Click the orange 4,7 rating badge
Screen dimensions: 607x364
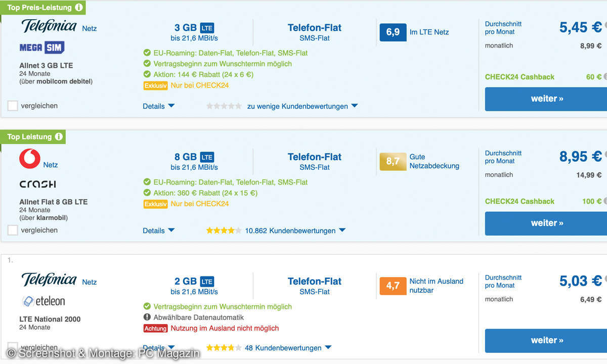click(393, 286)
